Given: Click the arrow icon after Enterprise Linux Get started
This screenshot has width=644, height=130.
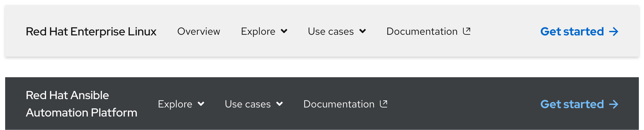Looking at the screenshot, I should coord(614,32).
